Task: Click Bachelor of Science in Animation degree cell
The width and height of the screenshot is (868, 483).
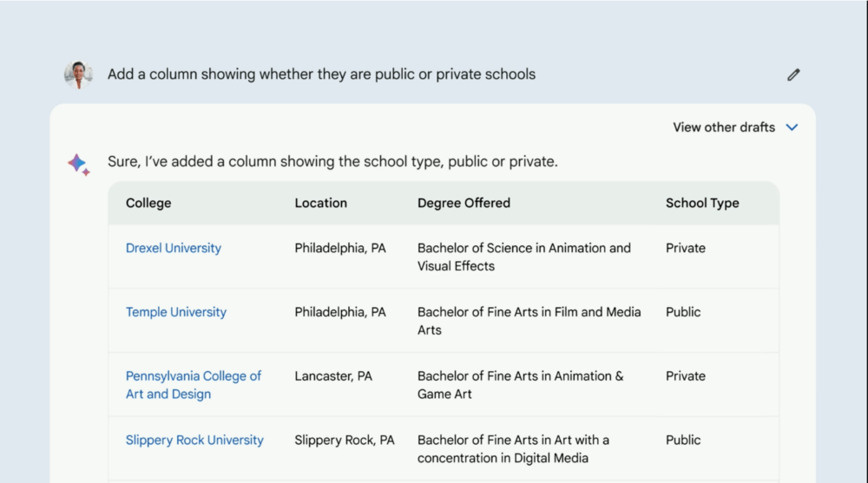Action: [x=524, y=257]
